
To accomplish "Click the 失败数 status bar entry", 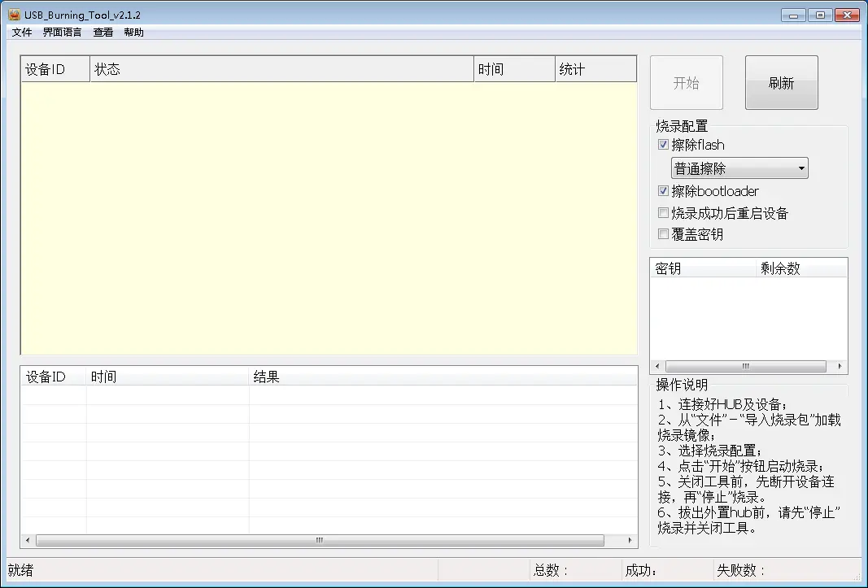I will click(x=740, y=570).
